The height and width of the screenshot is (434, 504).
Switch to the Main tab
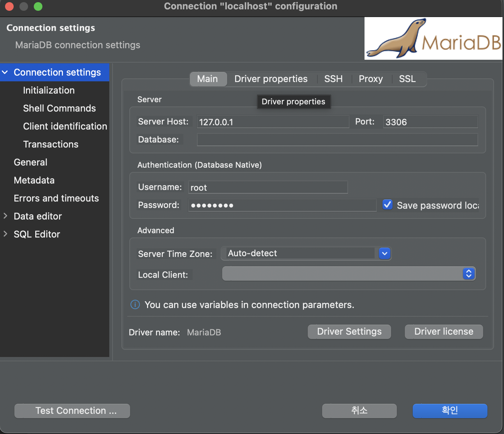208,79
